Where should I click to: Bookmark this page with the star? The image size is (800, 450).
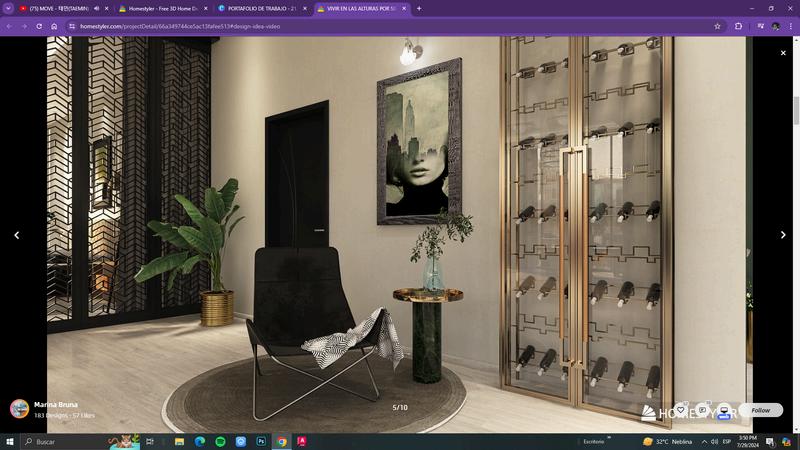717,26
